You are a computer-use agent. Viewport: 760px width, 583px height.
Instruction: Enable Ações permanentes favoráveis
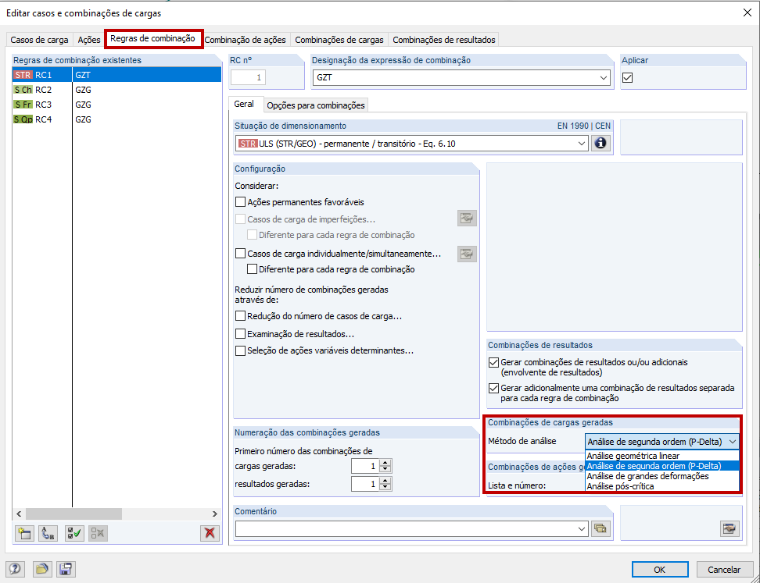click(x=240, y=202)
